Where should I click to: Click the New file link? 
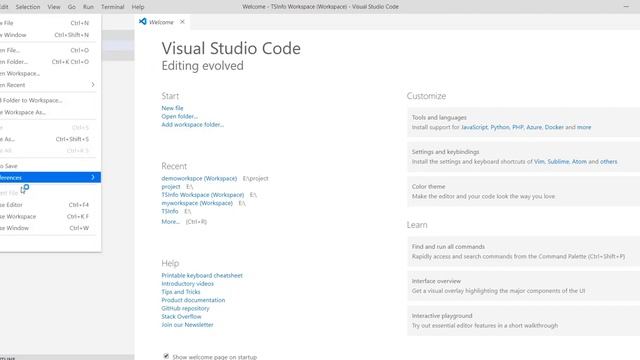tap(172, 108)
